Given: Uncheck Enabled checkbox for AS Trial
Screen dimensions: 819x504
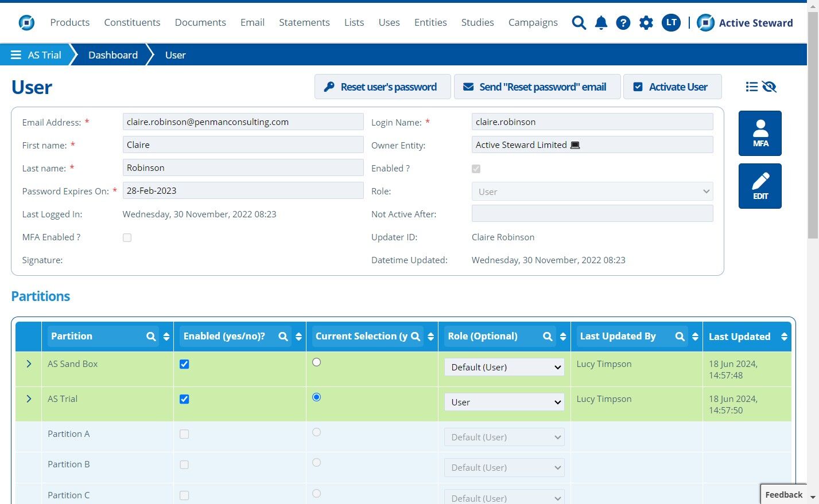Looking at the screenshot, I should (x=184, y=399).
